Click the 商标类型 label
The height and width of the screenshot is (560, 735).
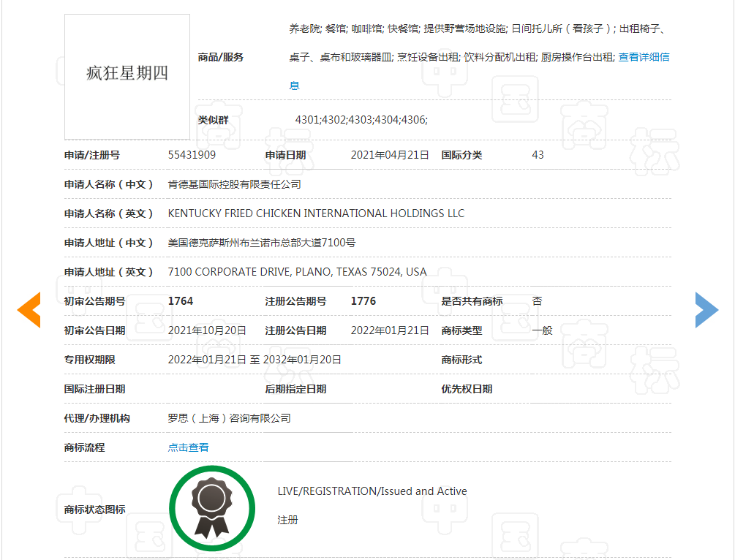coord(461,330)
